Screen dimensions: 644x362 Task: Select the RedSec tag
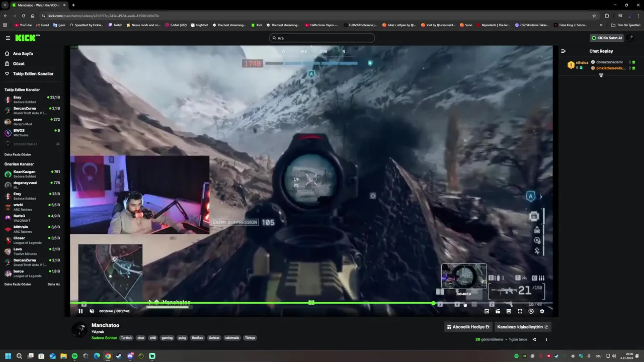[x=197, y=338]
